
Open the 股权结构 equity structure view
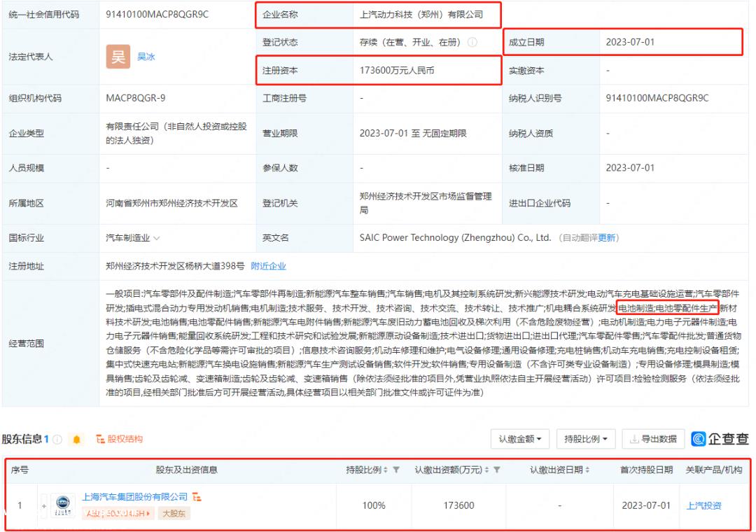(x=120, y=439)
